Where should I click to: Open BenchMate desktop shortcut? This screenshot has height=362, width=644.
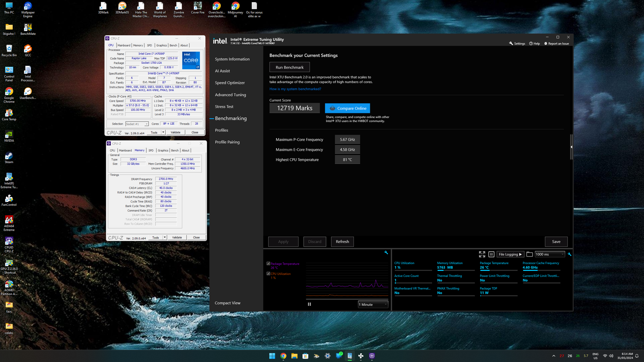(28, 29)
